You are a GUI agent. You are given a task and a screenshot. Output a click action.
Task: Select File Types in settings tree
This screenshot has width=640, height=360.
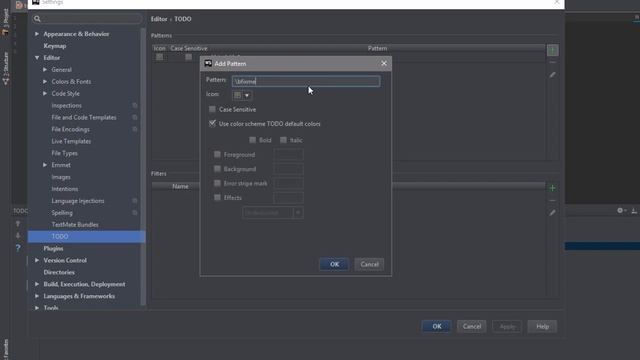64,153
